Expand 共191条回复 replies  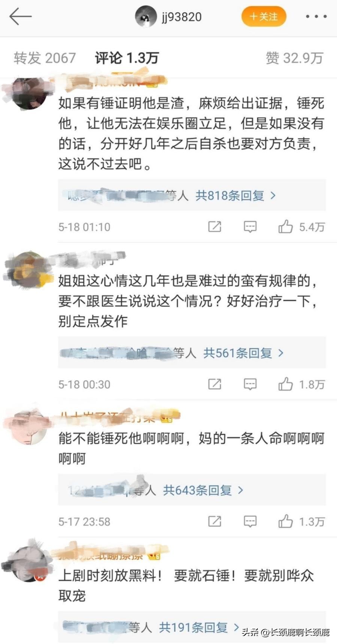[199, 627]
